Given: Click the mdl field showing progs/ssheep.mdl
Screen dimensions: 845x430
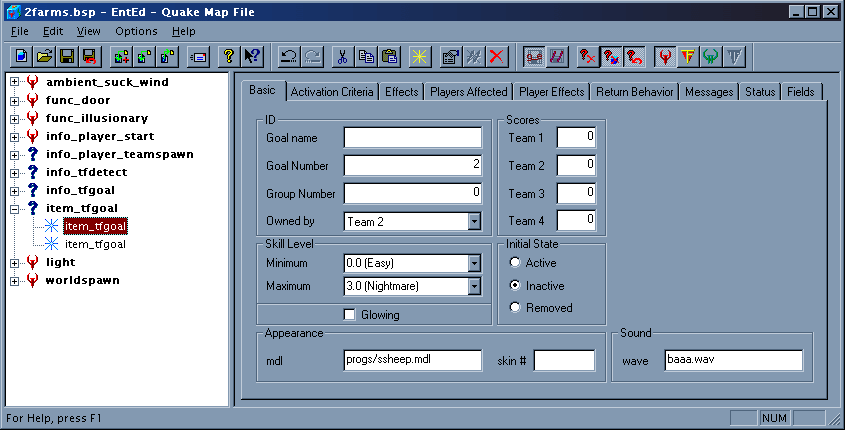Looking at the screenshot, I should point(413,360).
